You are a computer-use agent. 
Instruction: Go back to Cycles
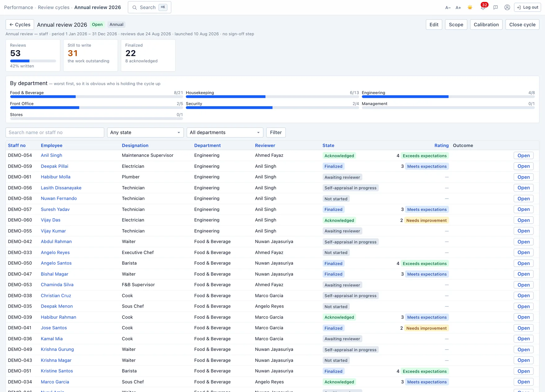tap(20, 24)
